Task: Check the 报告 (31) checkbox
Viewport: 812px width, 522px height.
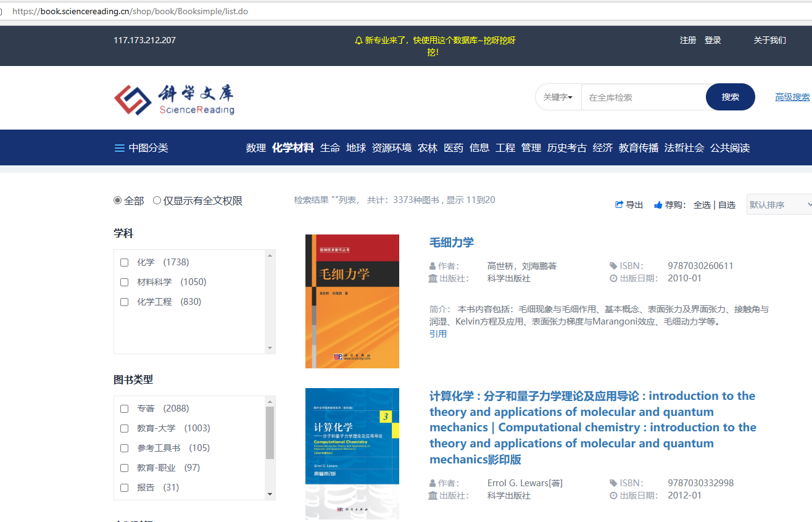Action: [124, 488]
